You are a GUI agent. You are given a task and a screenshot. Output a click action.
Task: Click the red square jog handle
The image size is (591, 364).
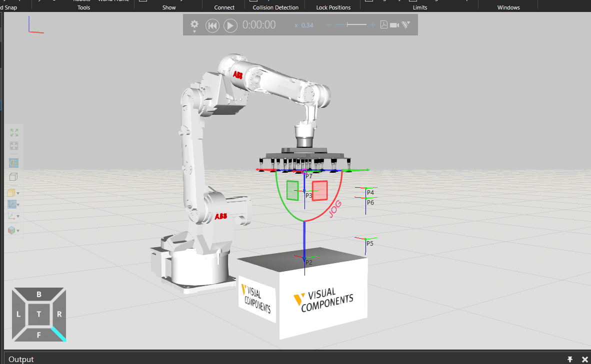(320, 190)
